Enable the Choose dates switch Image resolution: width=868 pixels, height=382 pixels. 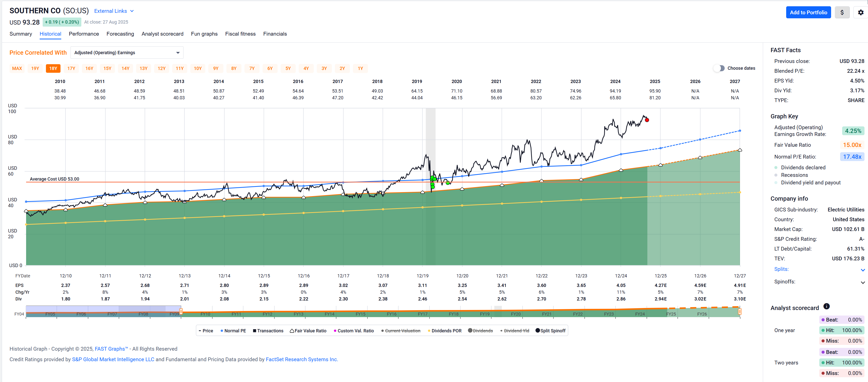(x=719, y=68)
